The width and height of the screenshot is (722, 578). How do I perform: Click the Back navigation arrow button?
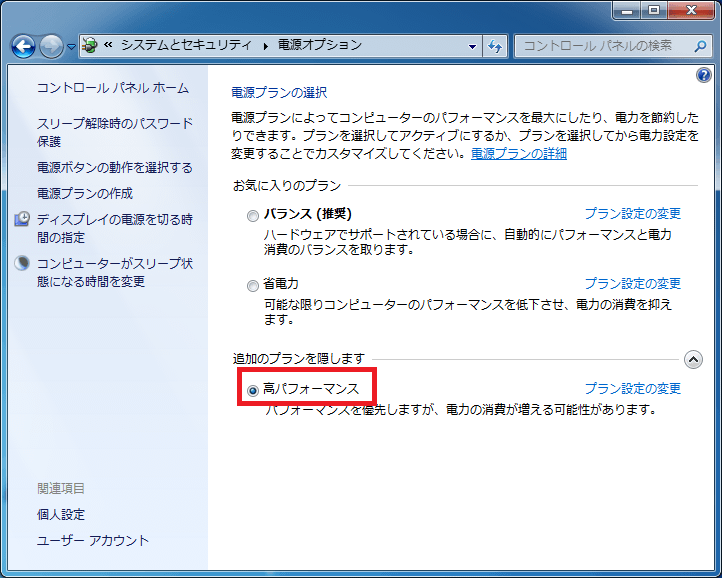click(x=24, y=46)
